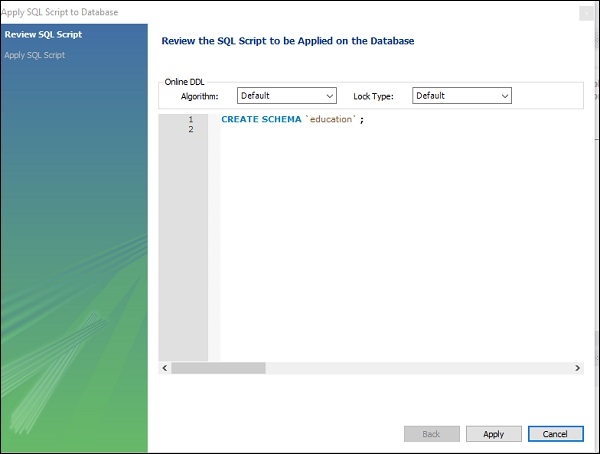This screenshot has height=454, width=600.
Task: Click line number 2 in the gutter
Action: 191,129
